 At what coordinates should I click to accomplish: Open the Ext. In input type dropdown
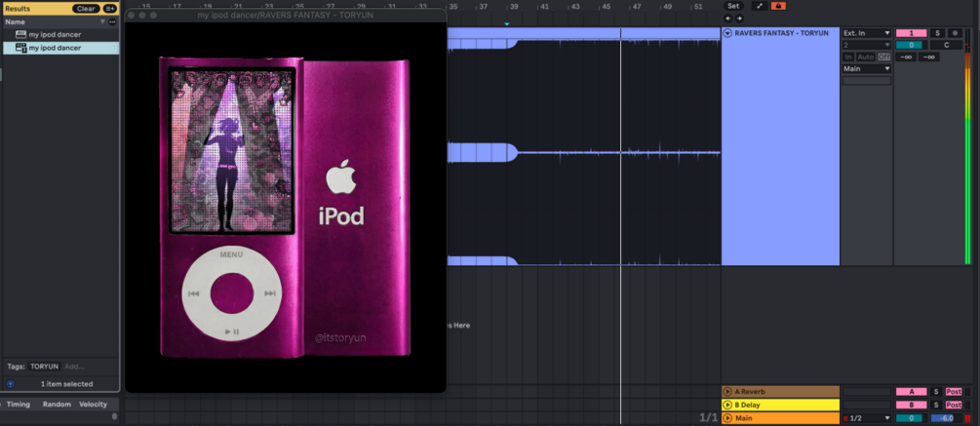(866, 33)
